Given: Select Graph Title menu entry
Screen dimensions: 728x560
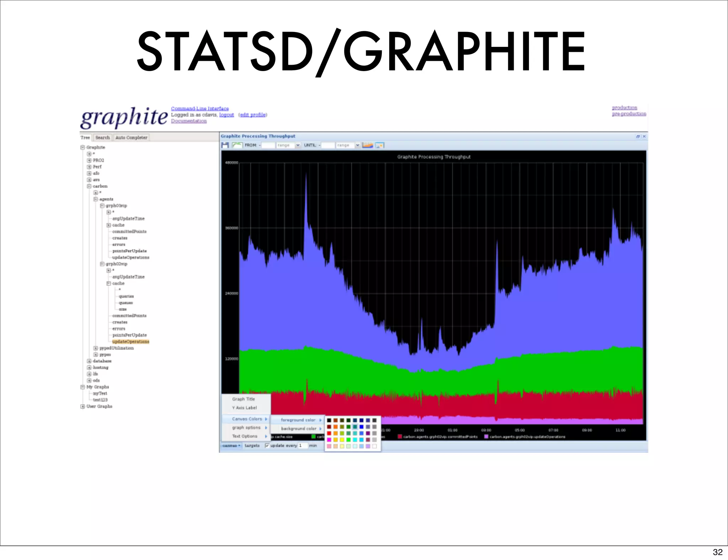Looking at the screenshot, I should tap(243, 399).
